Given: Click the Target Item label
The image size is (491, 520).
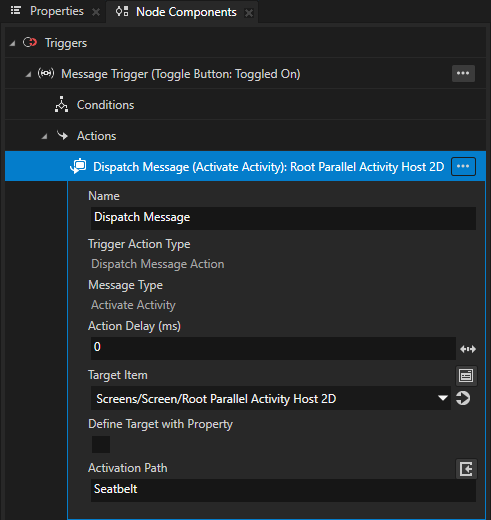Looking at the screenshot, I should coord(118,375).
